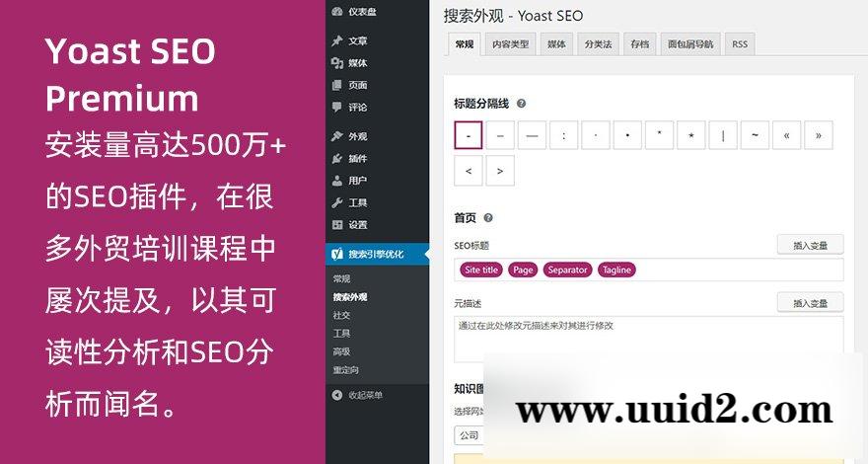Screen dimensions: 868x464
Task: Click the Separator variable tag
Action: click(567, 270)
